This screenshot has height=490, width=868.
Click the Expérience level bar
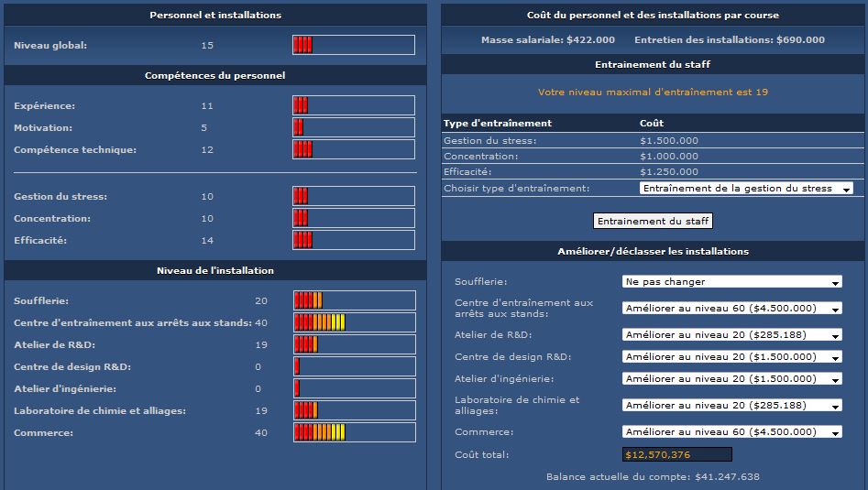point(354,105)
